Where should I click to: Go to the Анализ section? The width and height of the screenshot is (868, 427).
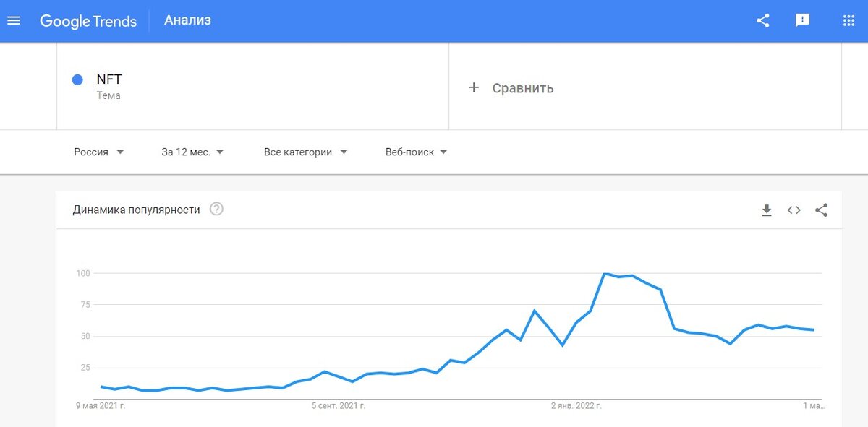coord(187,20)
